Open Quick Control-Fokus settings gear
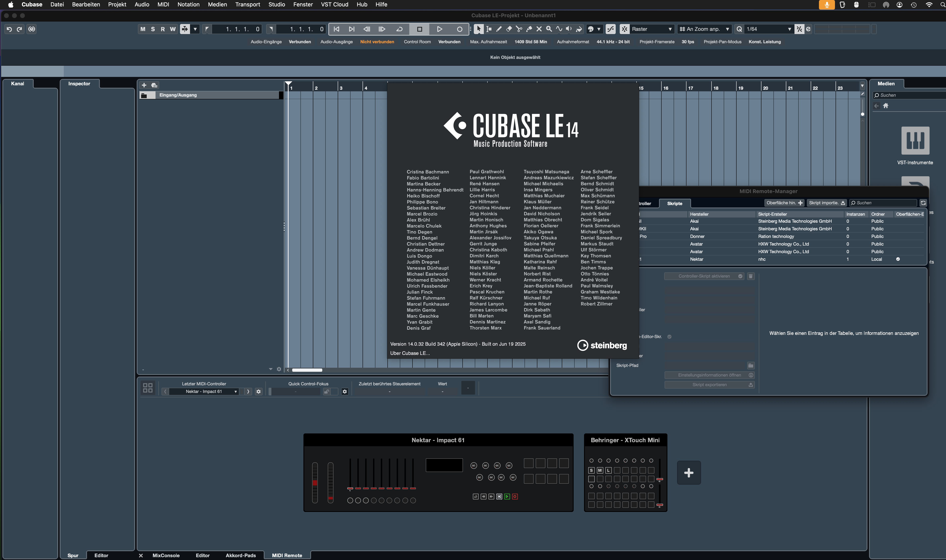The image size is (946, 560). [x=345, y=392]
